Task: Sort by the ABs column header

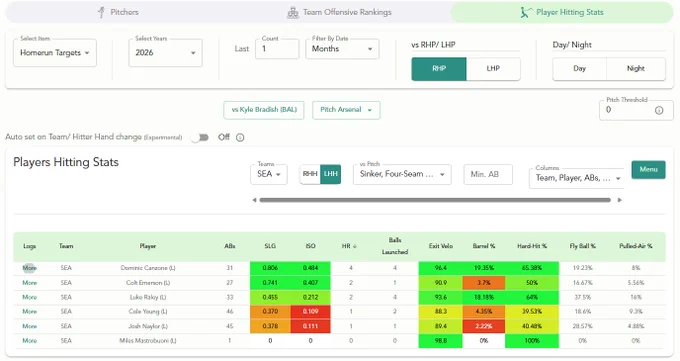Action: [x=230, y=246]
